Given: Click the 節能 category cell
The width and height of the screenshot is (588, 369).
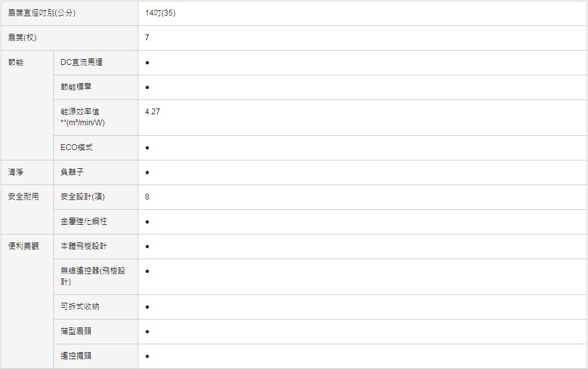Looking at the screenshot, I should 16,62.
